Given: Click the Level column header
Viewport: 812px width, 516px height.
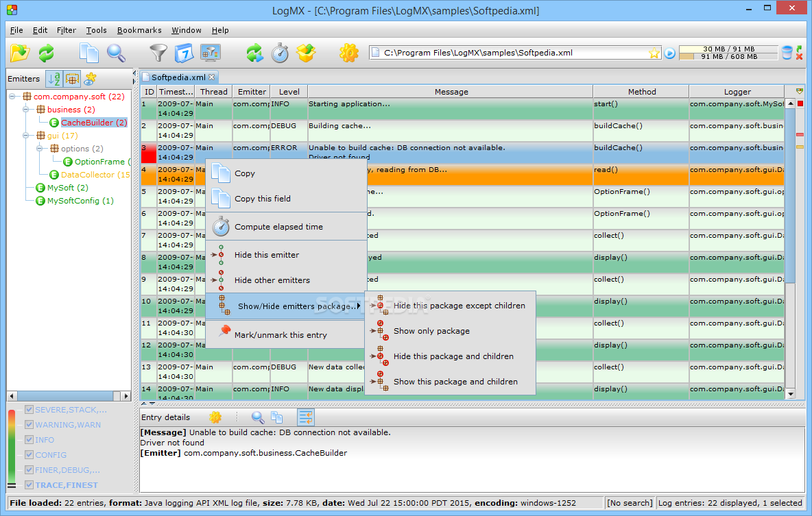Looking at the screenshot, I should click(x=289, y=92).
